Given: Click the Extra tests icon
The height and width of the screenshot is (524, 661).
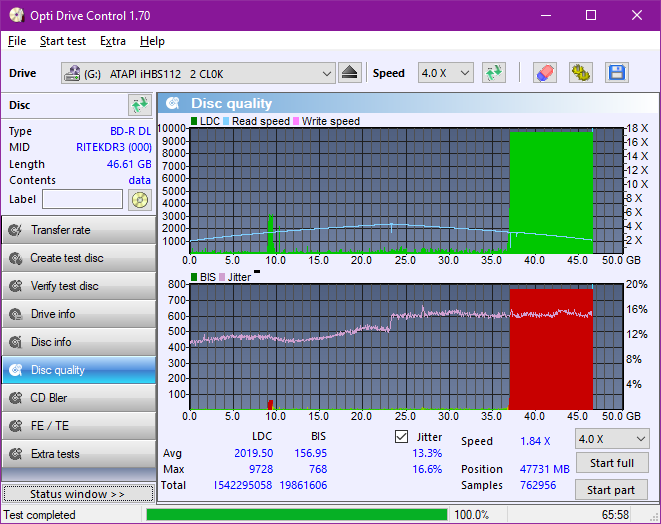Looking at the screenshot, I should pyautogui.click(x=16, y=454).
